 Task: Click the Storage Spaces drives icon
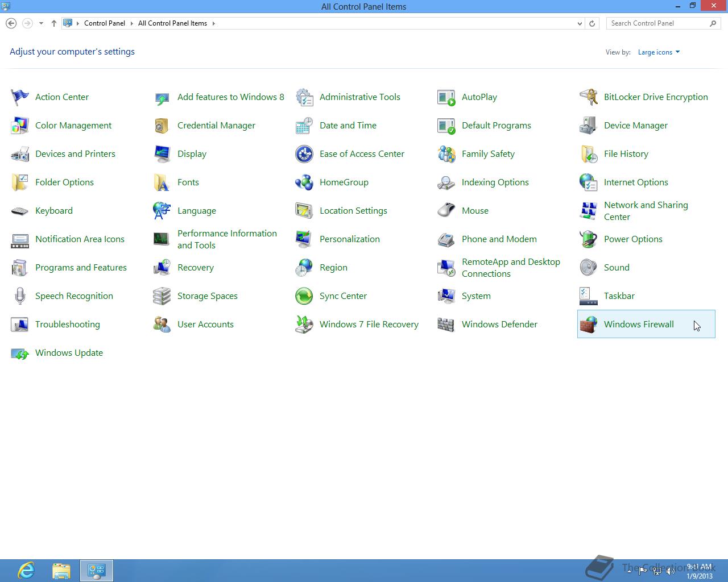click(162, 296)
